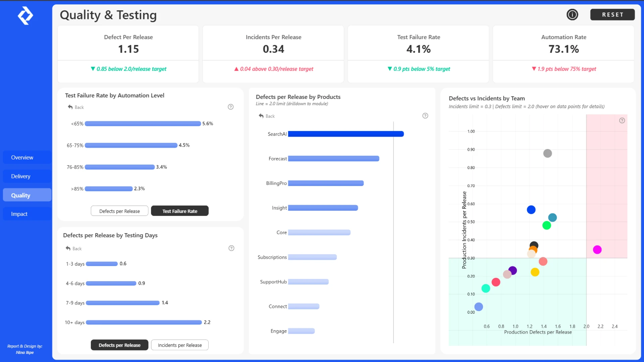Select the Forecast bar
Screen dimensions: 644x362
pyautogui.click(x=334, y=159)
